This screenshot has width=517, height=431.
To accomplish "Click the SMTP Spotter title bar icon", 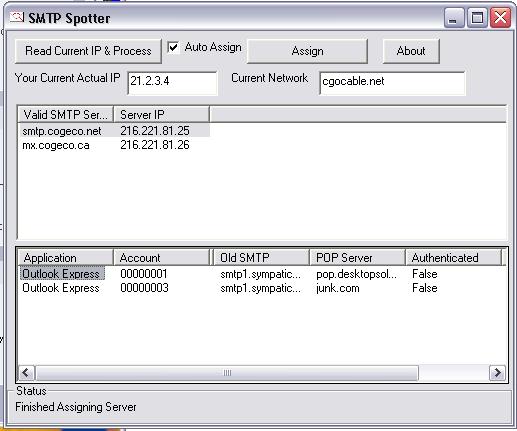I will coord(17,17).
